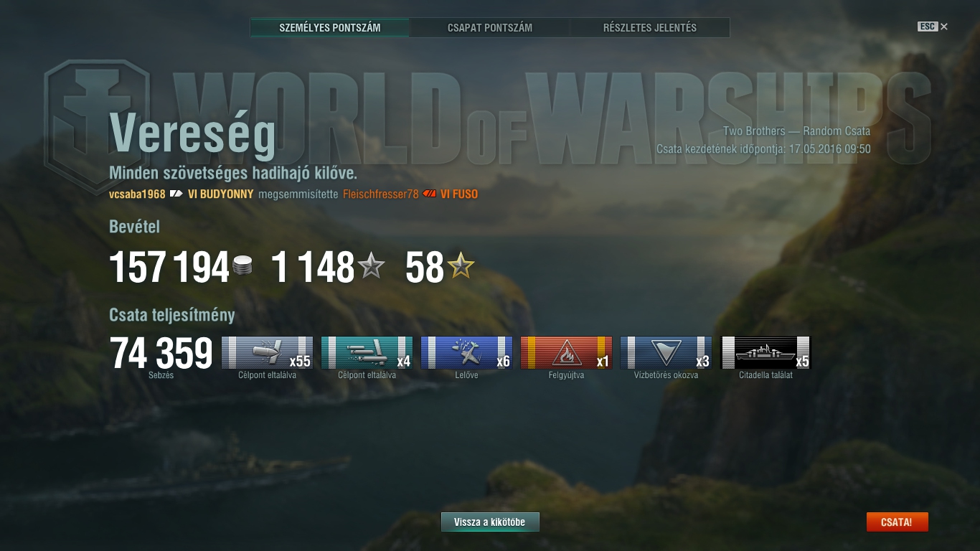
Task: Click the torpedo hits ribbon showing x4
Action: 367,352
